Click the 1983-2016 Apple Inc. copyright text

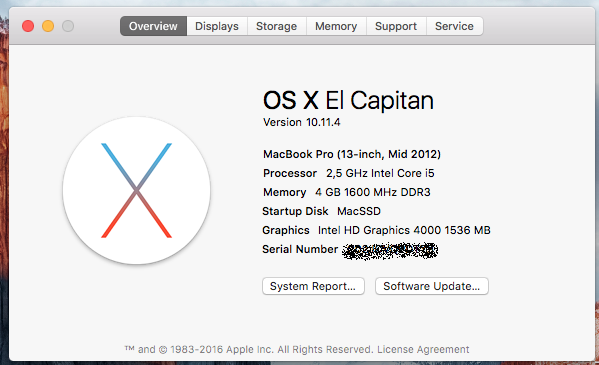pos(248,349)
